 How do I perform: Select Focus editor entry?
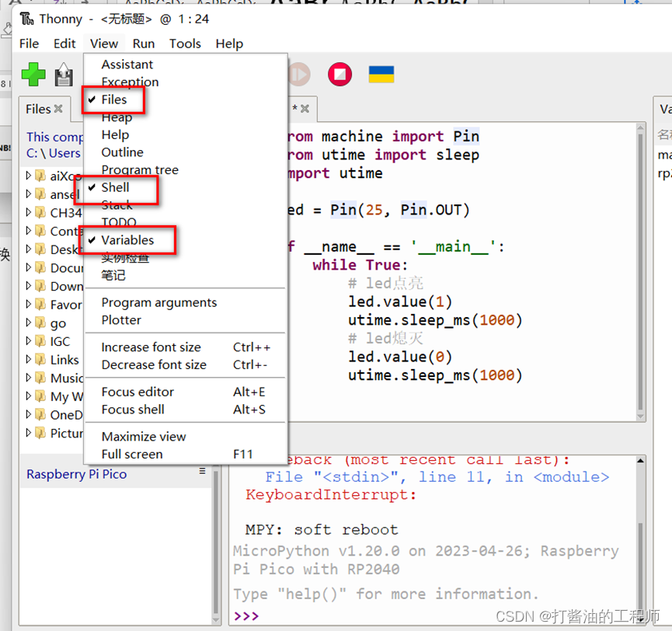186,392
